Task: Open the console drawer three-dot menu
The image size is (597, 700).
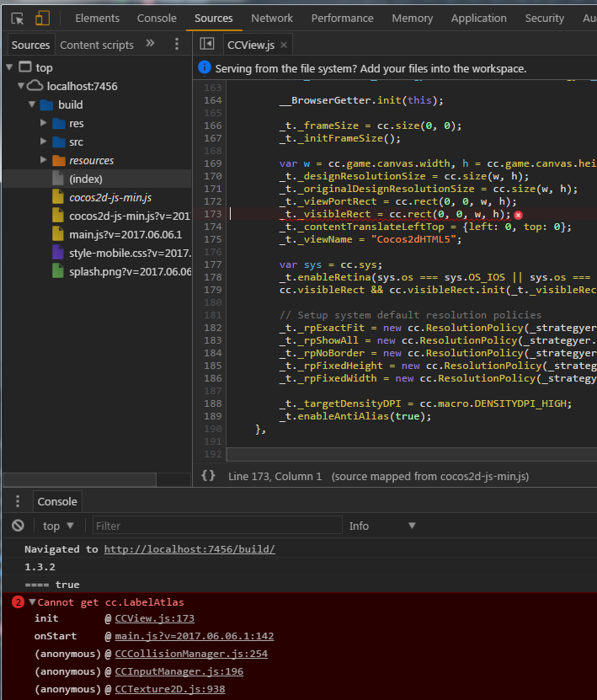Action: (18, 501)
